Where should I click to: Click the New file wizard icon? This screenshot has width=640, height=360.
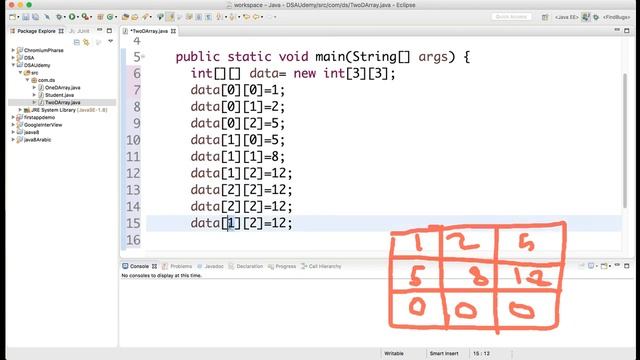pos(12,17)
